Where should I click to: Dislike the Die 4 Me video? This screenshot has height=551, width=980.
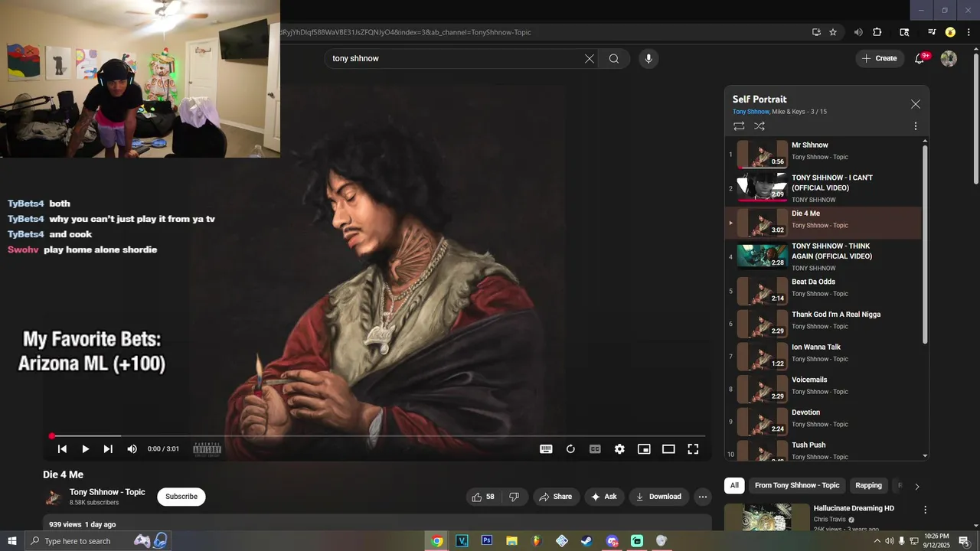point(514,497)
